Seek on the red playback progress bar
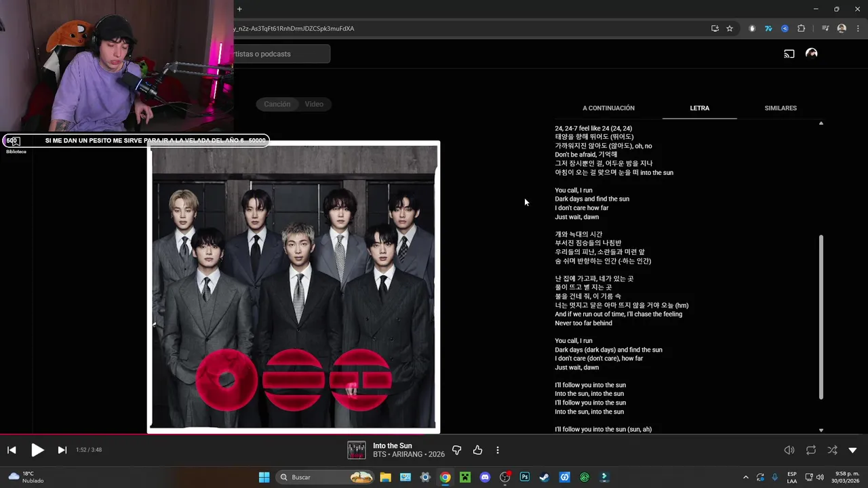868x488 pixels. click(x=434, y=434)
